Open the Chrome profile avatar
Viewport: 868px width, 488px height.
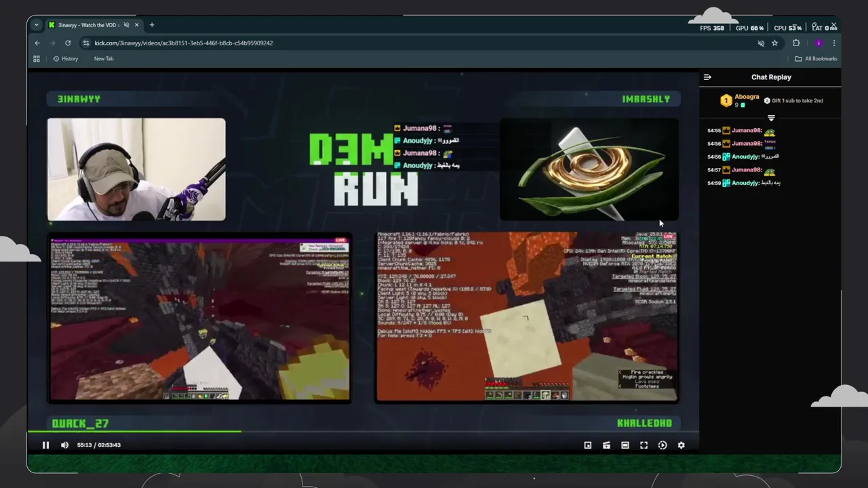pos(818,43)
